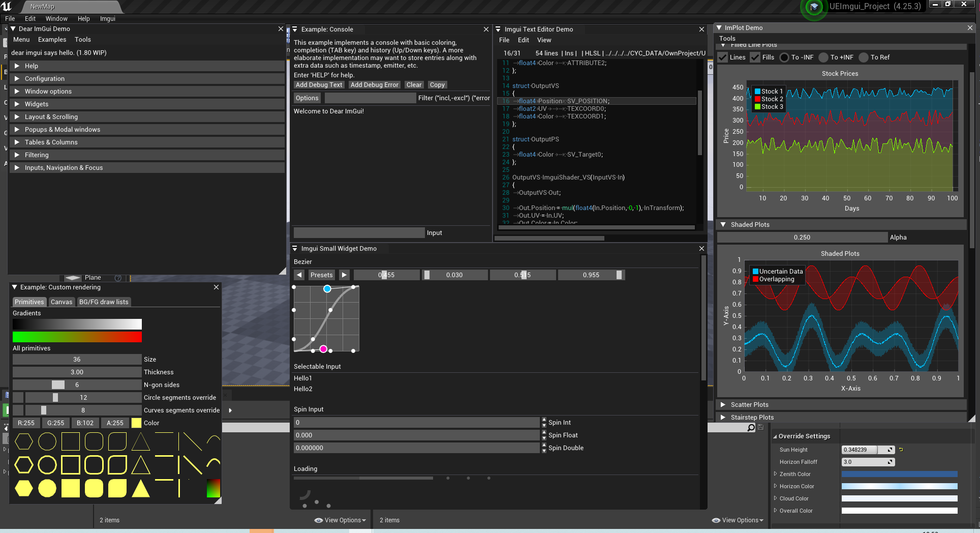980x533 pixels.
Task: Collapse the Dear ImGui Demo window triangle
Action: click(x=13, y=29)
